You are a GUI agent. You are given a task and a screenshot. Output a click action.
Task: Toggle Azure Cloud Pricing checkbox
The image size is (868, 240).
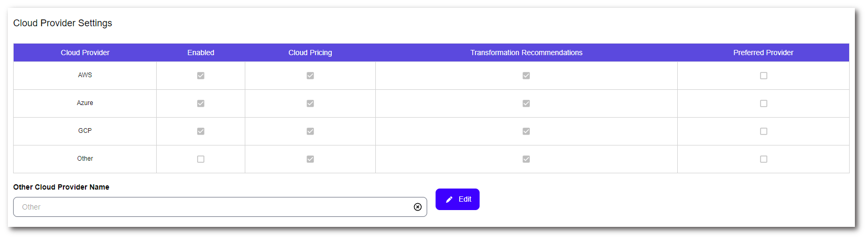(310, 103)
